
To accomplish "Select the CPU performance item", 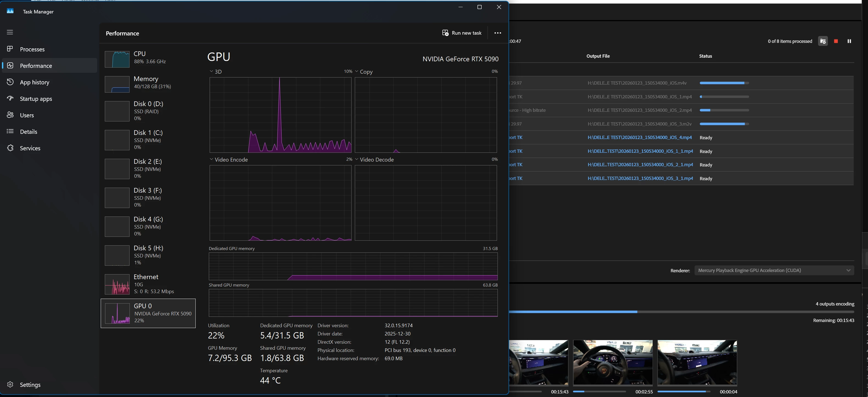I will pos(148,58).
